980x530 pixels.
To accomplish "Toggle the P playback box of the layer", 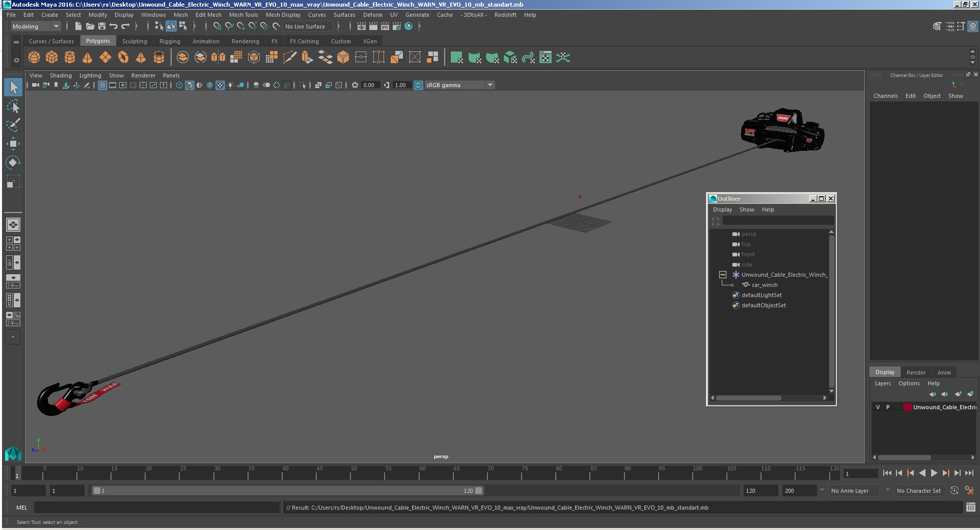I will (x=888, y=407).
